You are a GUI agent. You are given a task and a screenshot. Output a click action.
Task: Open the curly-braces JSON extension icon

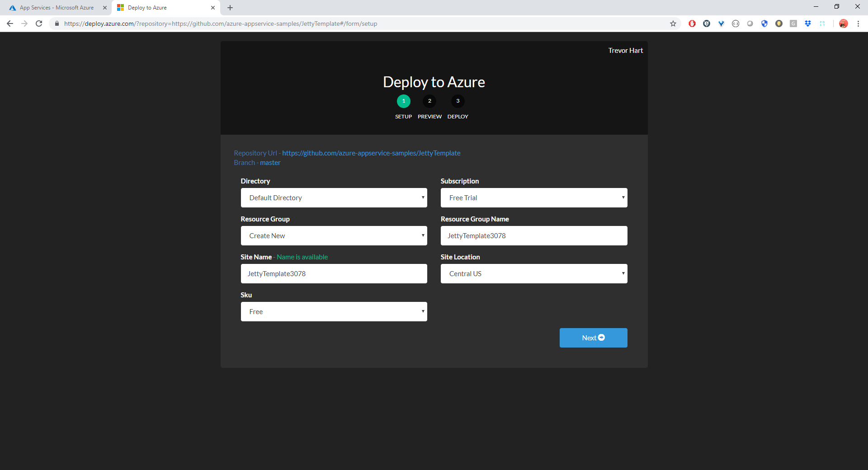point(736,23)
